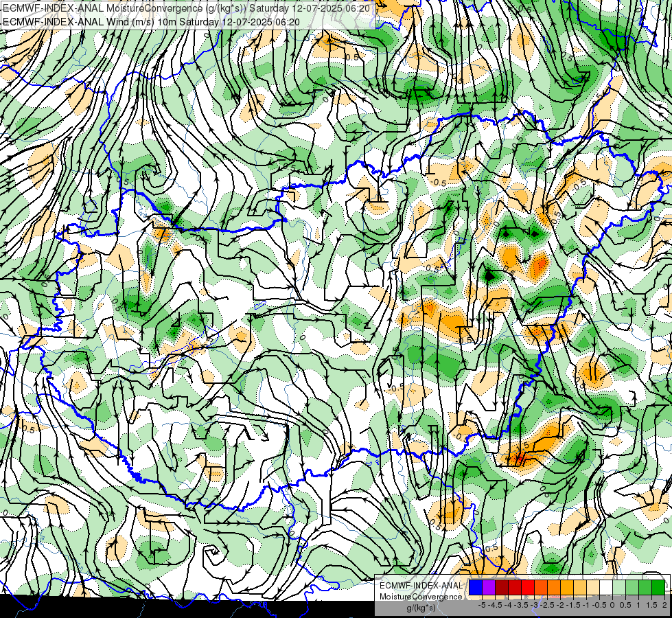Click the MoistureConvergence title line at top
Image resolution: width=672 pixels, height=618 pixels.
click(x=187, y=8)
